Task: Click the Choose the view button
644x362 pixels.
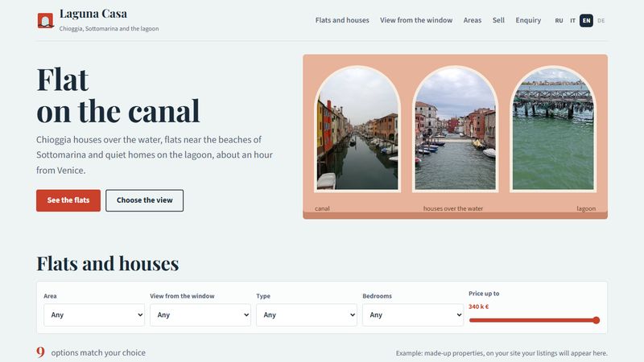Action: (145, 200)
